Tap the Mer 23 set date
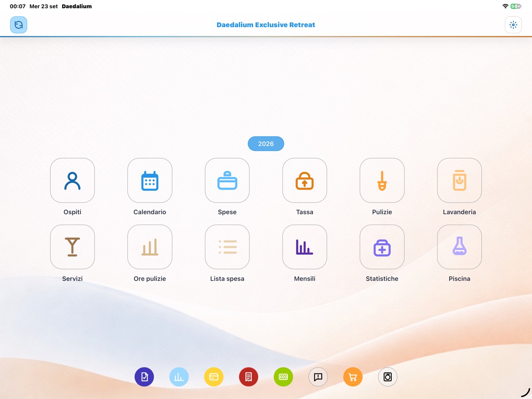 (x=44, y=6)
